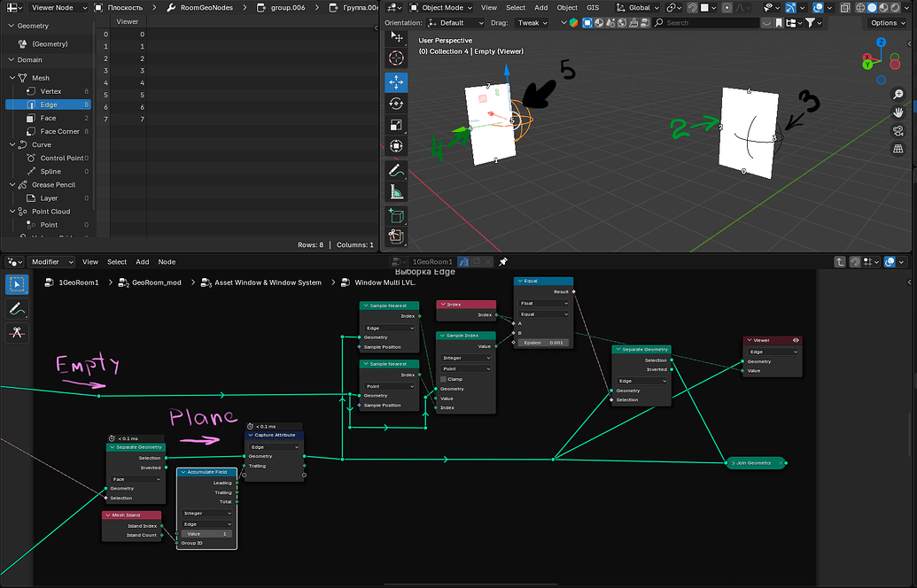Click the outliner Search field
The height and width of the screenshot is (588, 917).
(706, 23)
